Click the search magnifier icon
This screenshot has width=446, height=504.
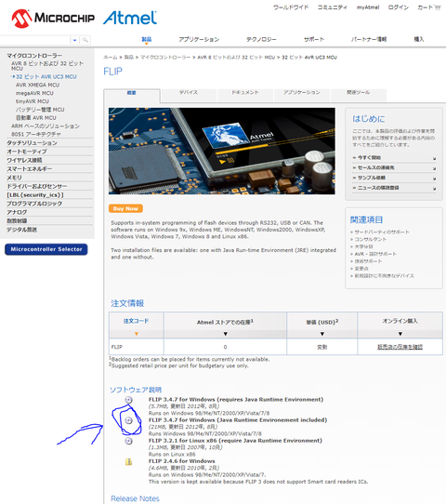point(85,40)
